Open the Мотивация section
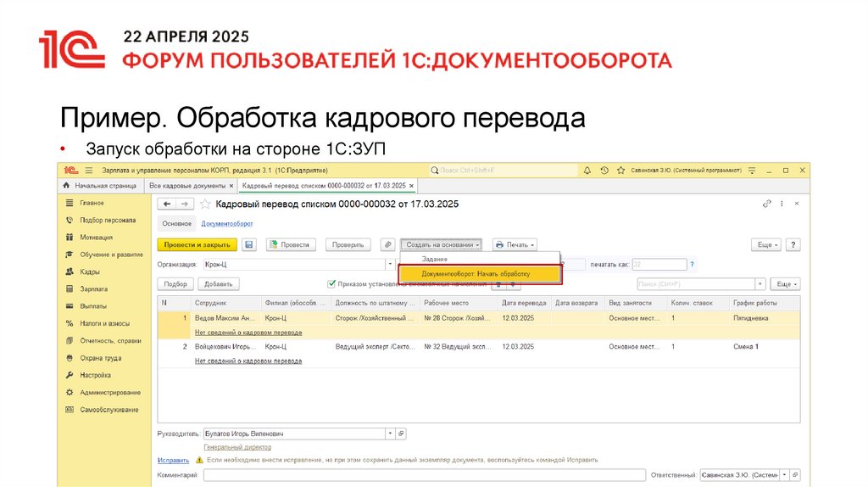 [96, 237]
